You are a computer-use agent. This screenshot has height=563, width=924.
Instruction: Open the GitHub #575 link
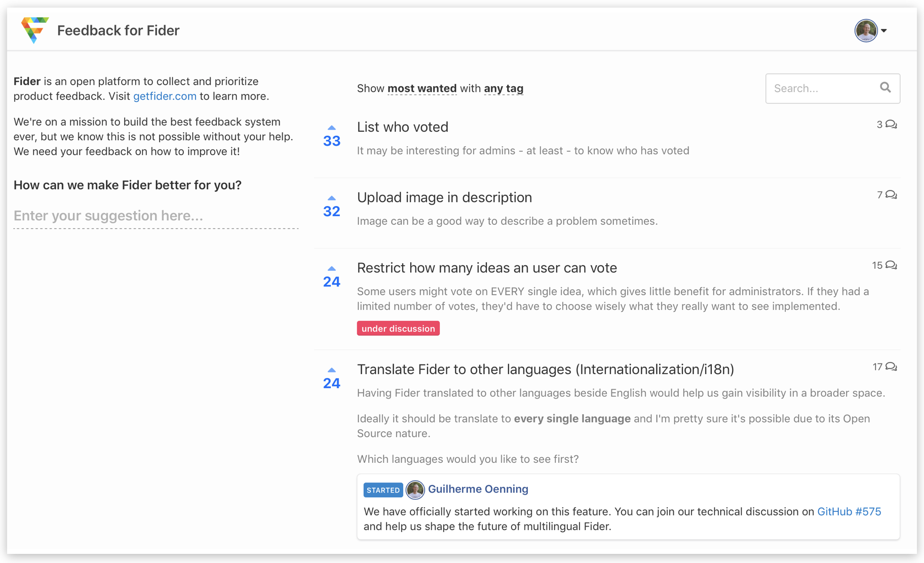pyautogui.click(x=849, y=511)
